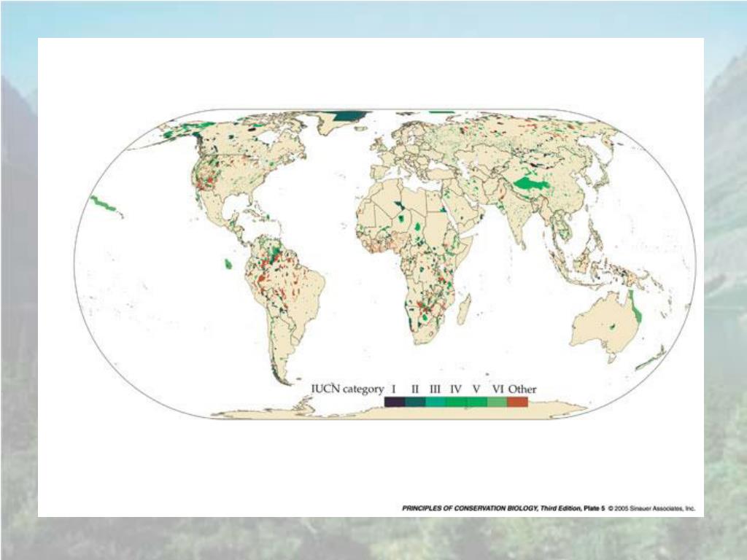747x560 pixels.
Task: Click the 'IV' legend label
Action: [x=456, y=389]
